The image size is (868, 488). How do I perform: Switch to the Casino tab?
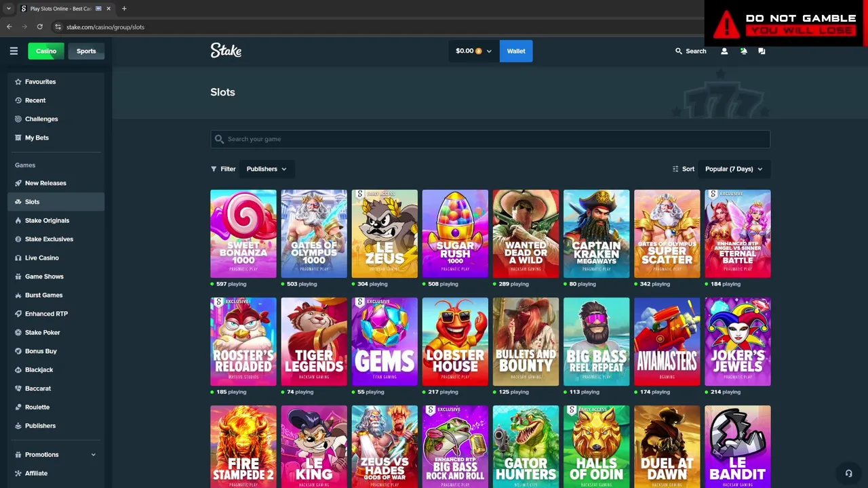[46, 51]
